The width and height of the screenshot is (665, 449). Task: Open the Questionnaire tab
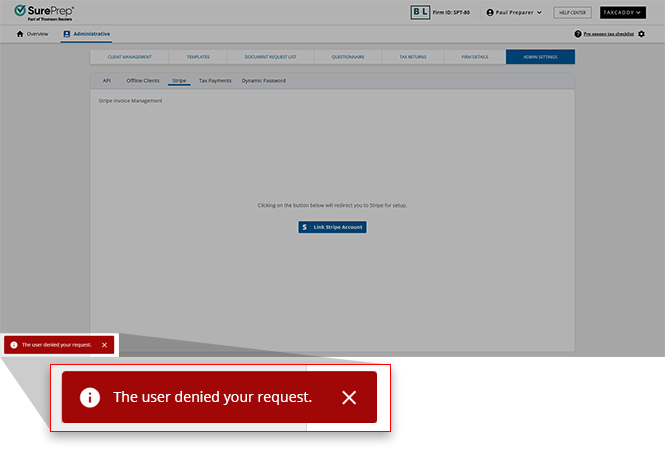coord(348,57)
